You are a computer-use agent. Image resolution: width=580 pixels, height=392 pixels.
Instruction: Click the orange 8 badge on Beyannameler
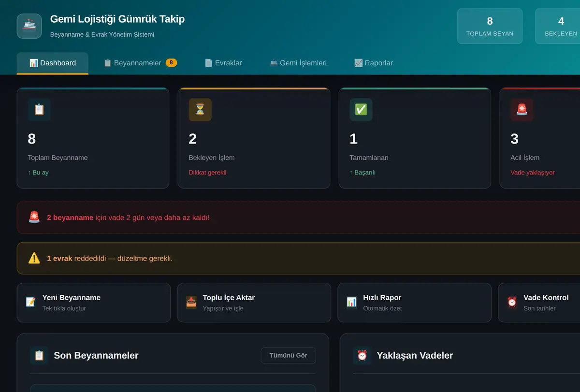pos(172,62)
